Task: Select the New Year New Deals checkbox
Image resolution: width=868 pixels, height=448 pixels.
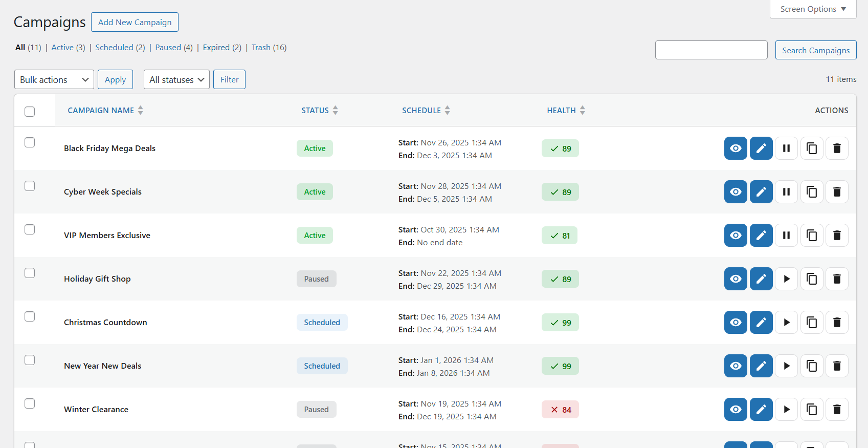Action: 30,360
